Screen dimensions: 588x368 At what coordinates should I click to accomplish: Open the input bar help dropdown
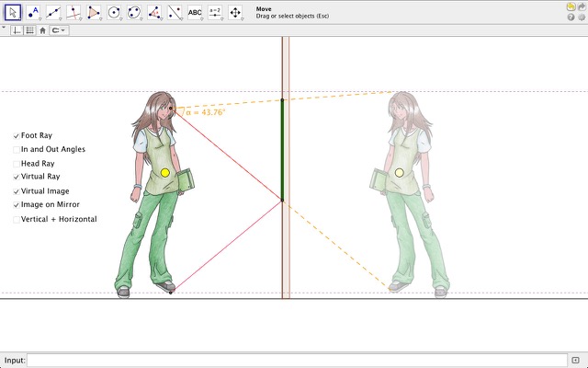(575, 360)
